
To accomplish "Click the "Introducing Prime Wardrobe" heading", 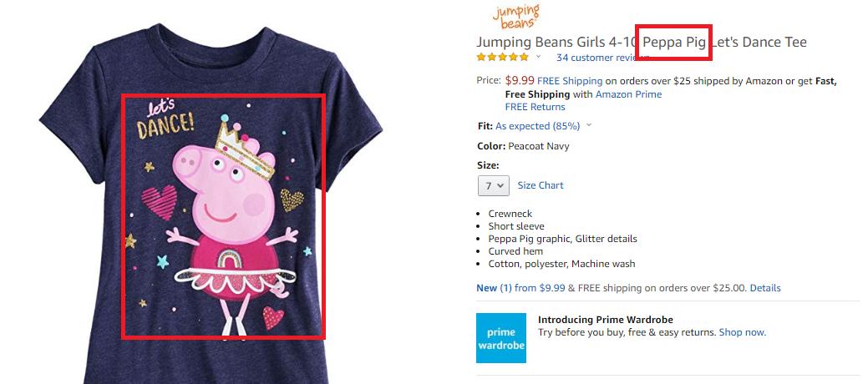I will [x=605, y=320].
